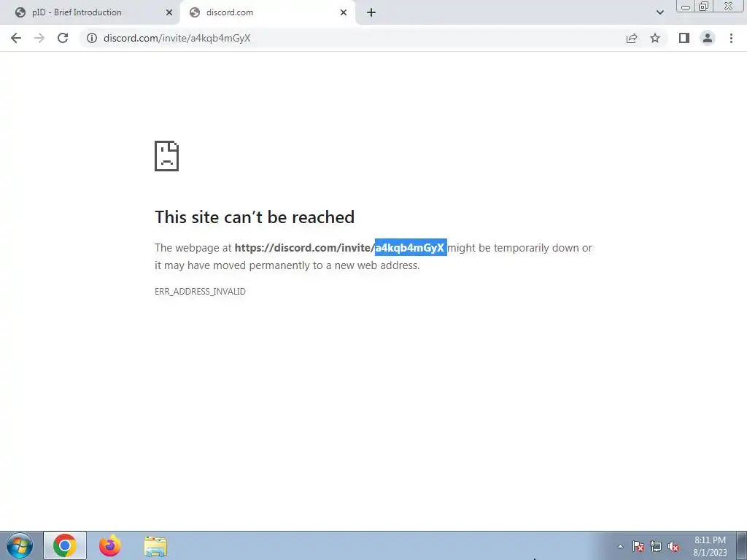747x560 pixels.
Task: Open a new tab
Action: tap(371, 12)
